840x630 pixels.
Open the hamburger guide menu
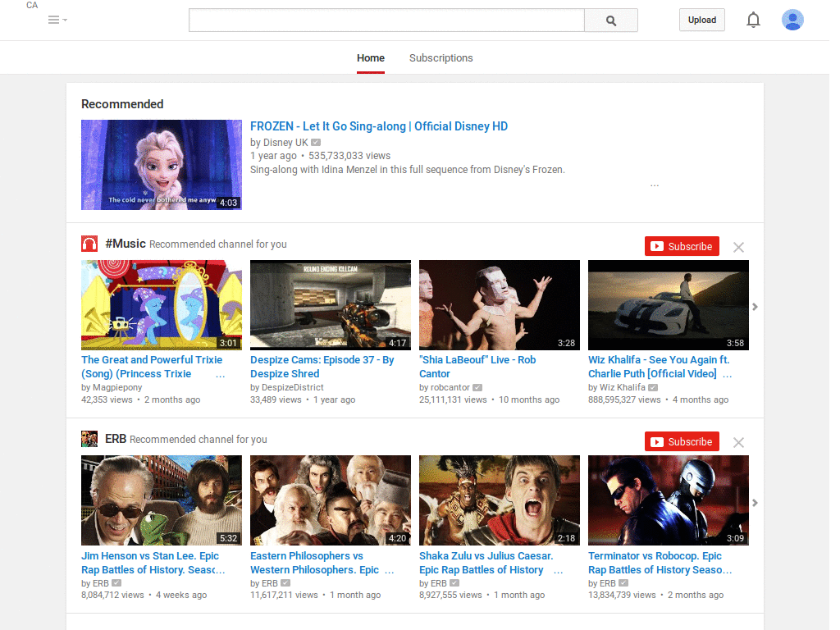(57, 20)
